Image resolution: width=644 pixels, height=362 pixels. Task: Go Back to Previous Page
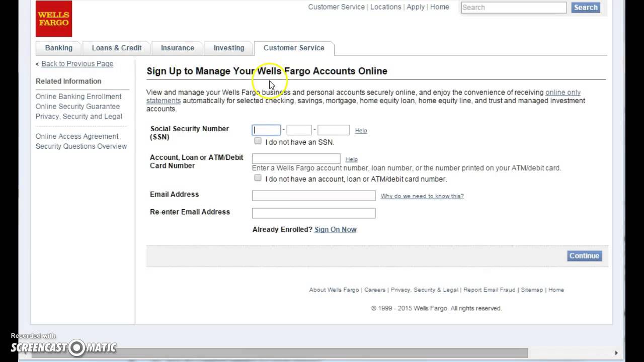[x=77, y=64]
